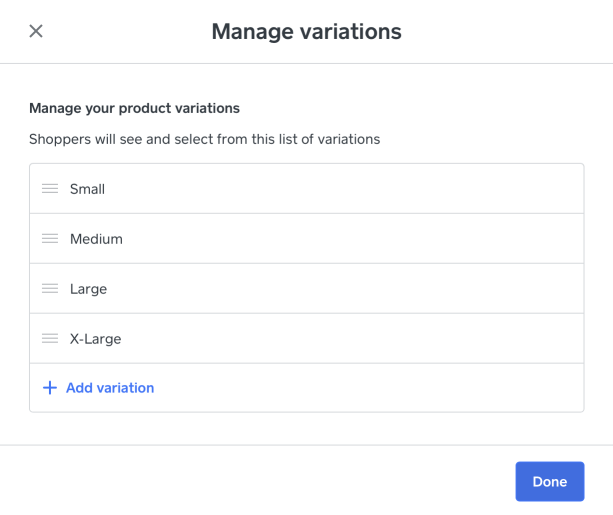This screenshot has height=515, width=613.
Task: Close the Manage variations dialog
Action: pos(36,31)
